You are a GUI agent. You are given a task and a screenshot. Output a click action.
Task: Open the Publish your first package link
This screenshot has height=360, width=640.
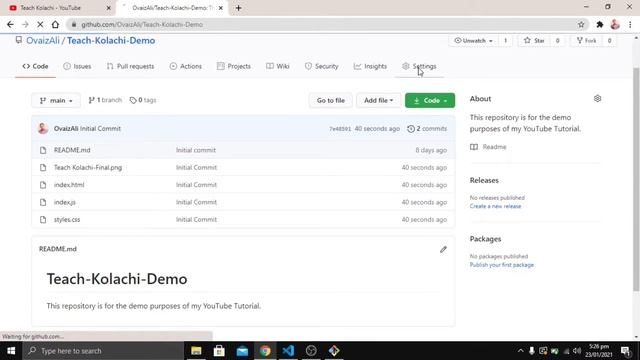click(x=502, y=265)
